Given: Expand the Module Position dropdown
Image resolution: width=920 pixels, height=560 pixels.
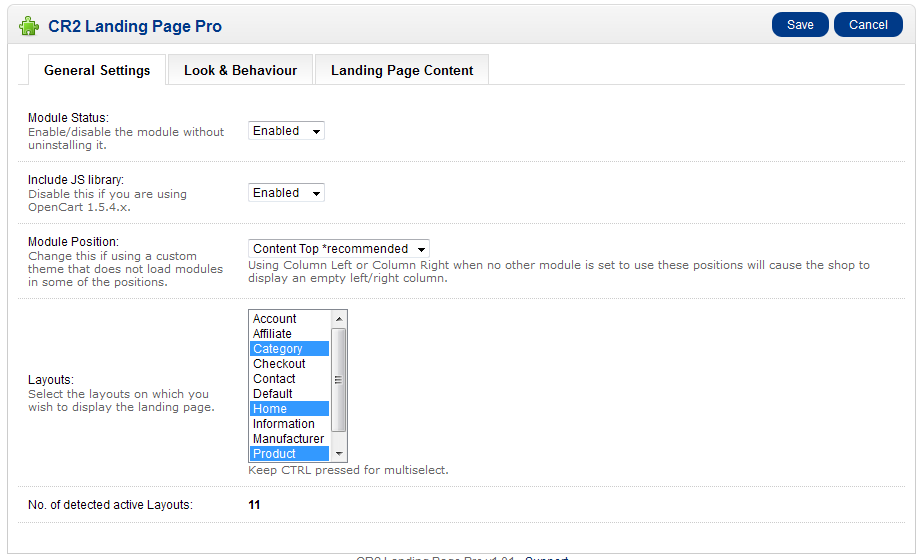Looking at the screenshot, I should [x=339, y=249].
